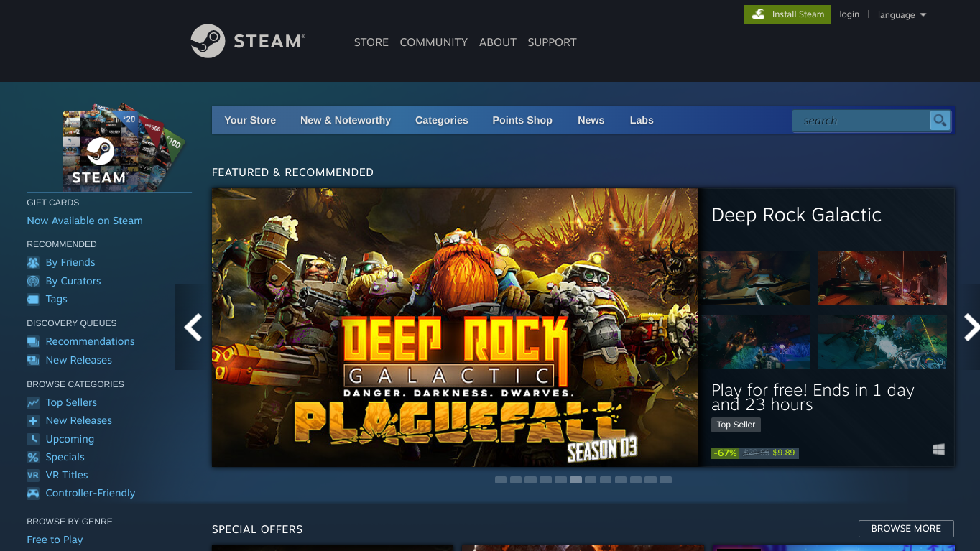Click the Install Steam download icon
980x551 pixels.
coord(758,14)
